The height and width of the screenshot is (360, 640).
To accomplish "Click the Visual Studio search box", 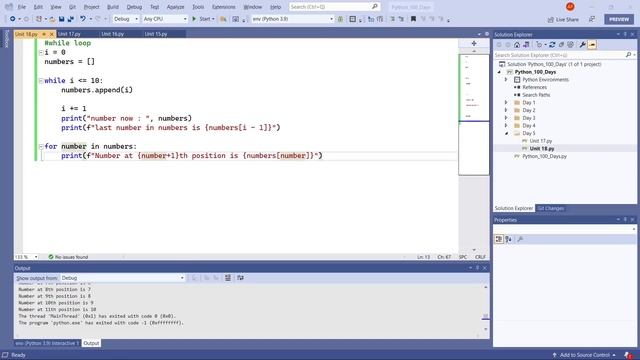I will click(x=334, y=7).
